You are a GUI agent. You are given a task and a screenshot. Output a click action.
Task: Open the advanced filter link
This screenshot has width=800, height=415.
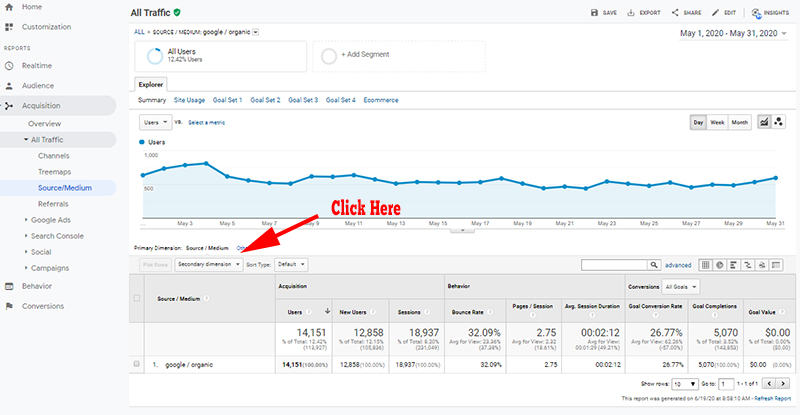click(x=678, y=265)
